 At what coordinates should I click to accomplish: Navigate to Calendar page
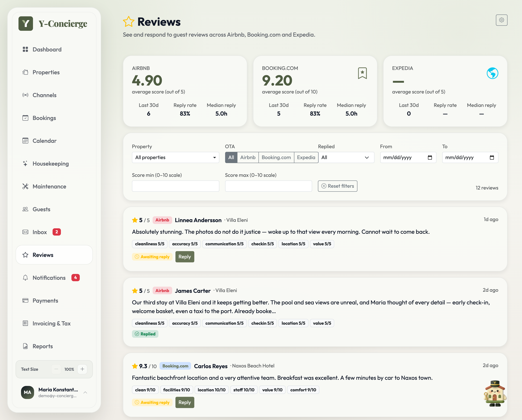tap(54, 141)
